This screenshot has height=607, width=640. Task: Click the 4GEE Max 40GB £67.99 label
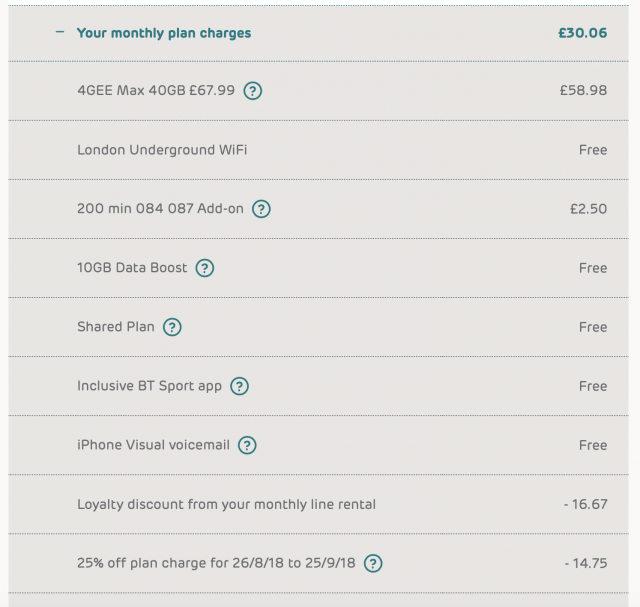coord(156,91)
